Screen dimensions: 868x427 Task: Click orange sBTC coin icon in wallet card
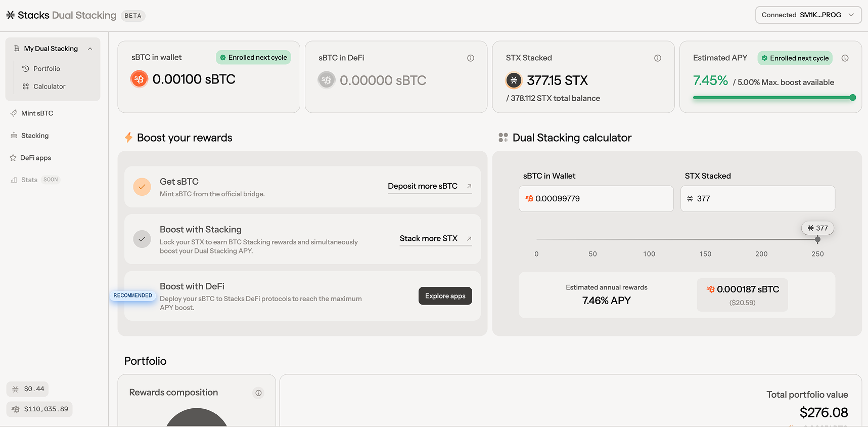point(139,79)
